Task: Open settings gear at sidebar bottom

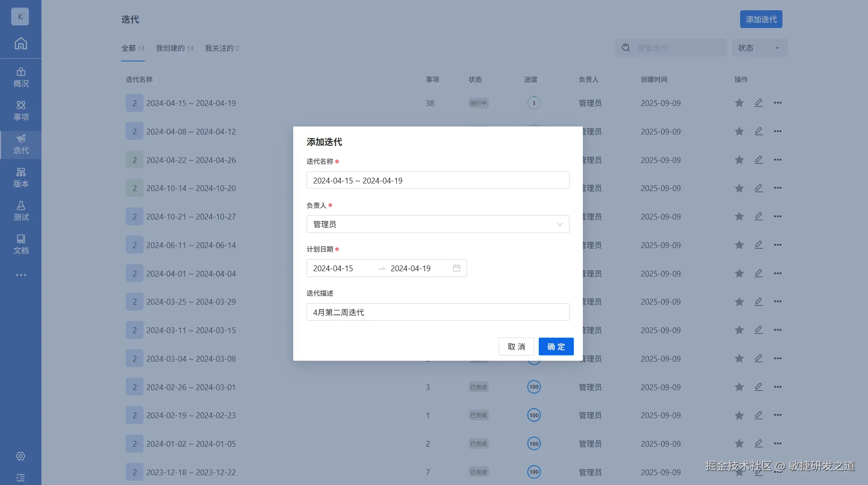Action: pyautogui.click(x=20, y=456)
